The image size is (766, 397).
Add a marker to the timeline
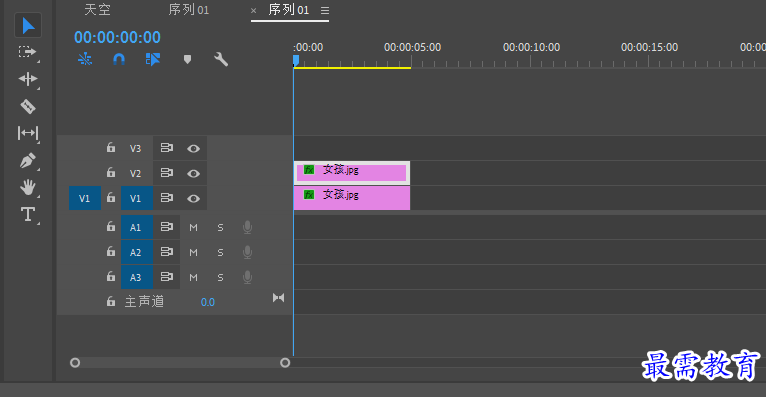point(187,60)
